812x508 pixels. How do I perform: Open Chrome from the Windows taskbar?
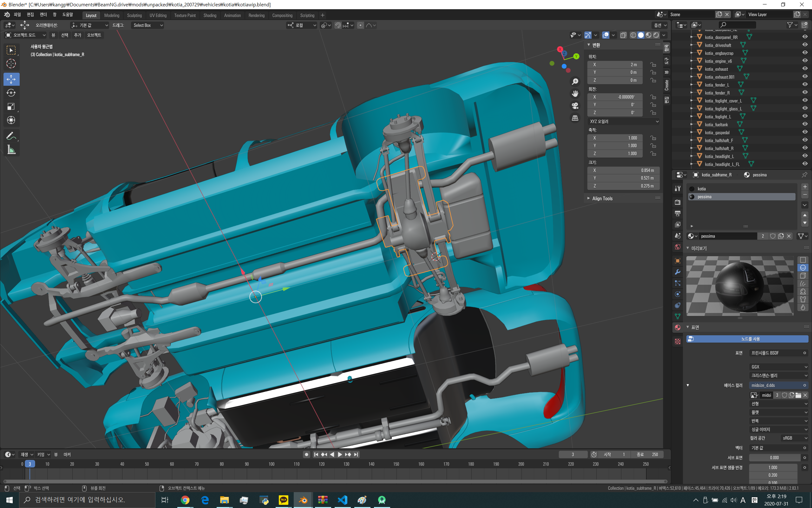(185, 500)
